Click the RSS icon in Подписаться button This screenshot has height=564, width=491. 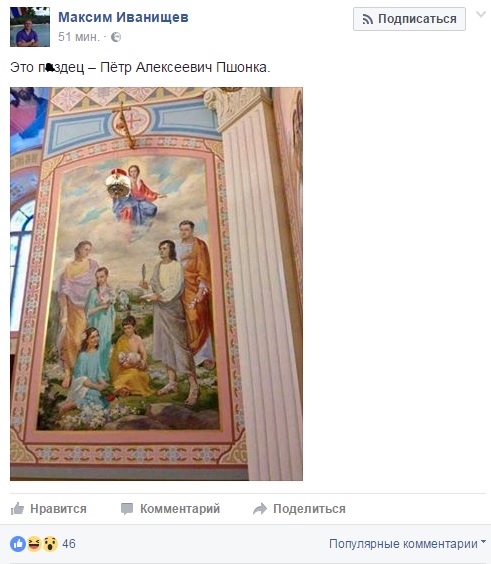coord(367,19)
